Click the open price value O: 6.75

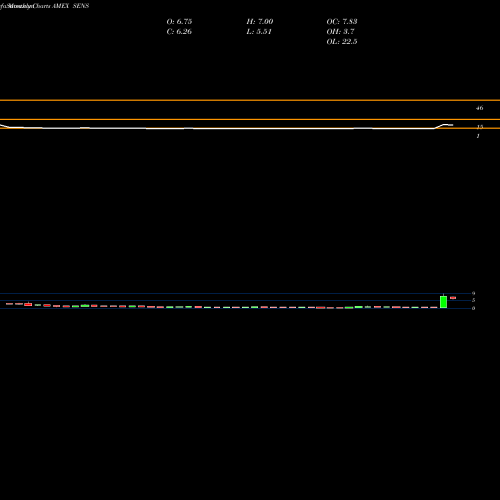point(179,22)
